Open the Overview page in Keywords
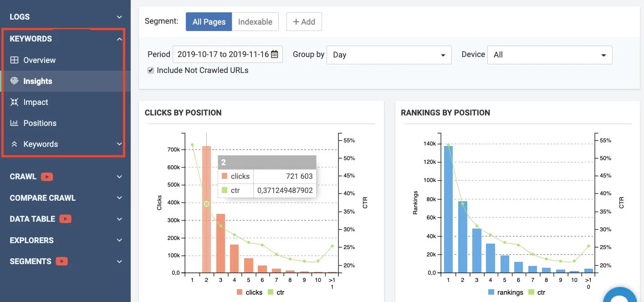Screen dimensions: 644x302 pyautogui.click(x=40, y=60)
